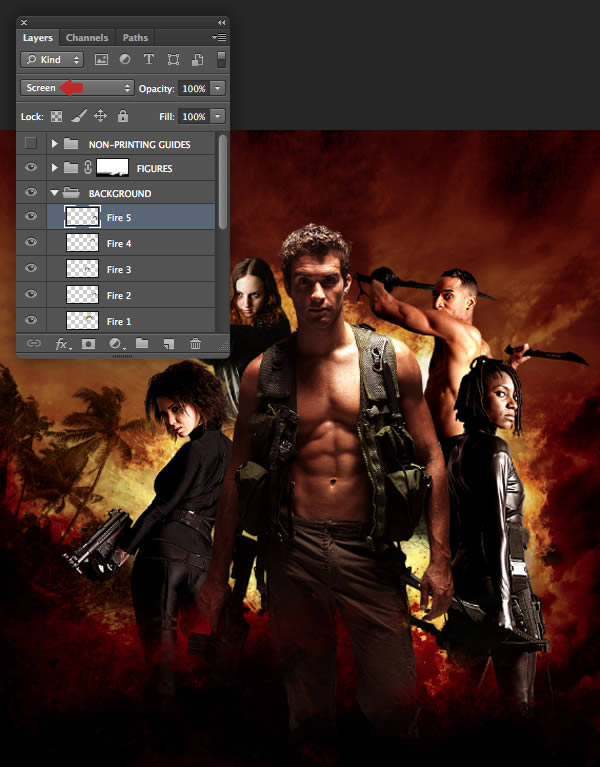600x767 pixels.
Task: Select the Fire 3 layer thumbnail
Action: pyautogui.click(x=82, y=269)
